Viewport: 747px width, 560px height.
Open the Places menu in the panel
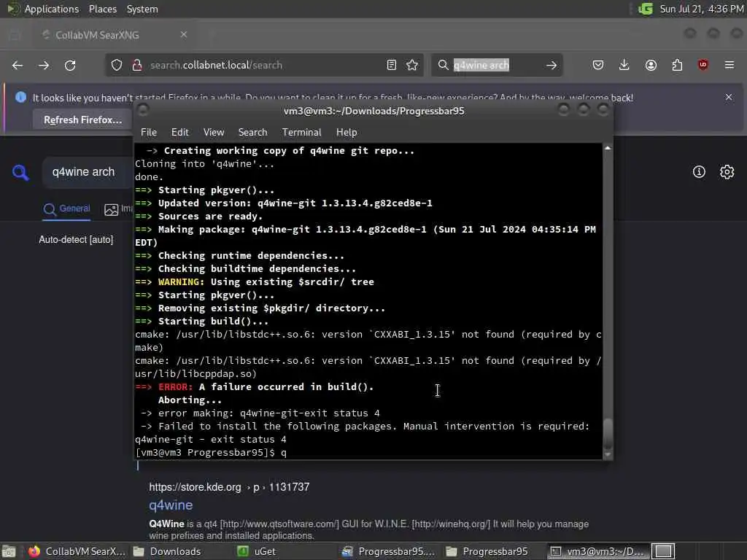click(x=102, y=9)
